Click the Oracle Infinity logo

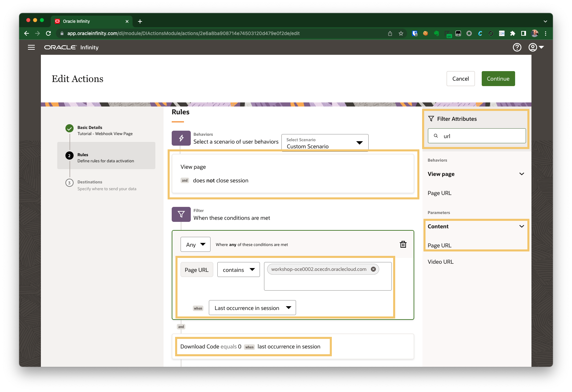click(x=71, y=47)
